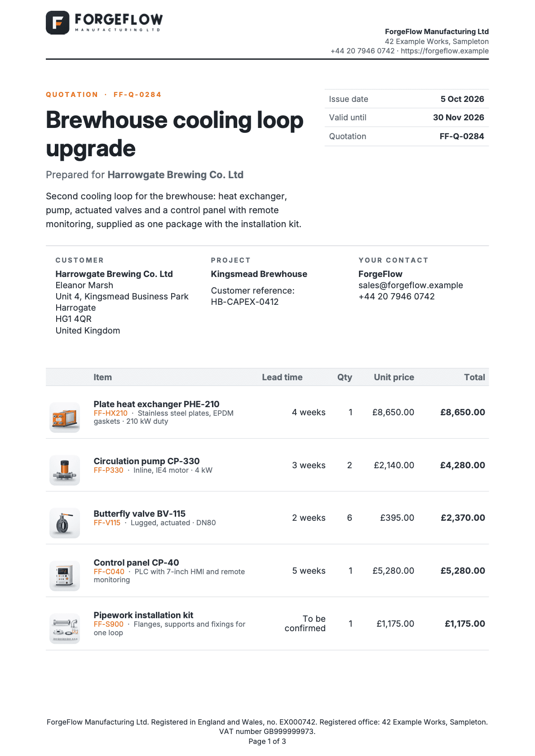Click the Pipework installation kit thumbnail
Image resolution: width=535 pixels, height=756 pixels.
pyautogui.click(x=65, y=628)
